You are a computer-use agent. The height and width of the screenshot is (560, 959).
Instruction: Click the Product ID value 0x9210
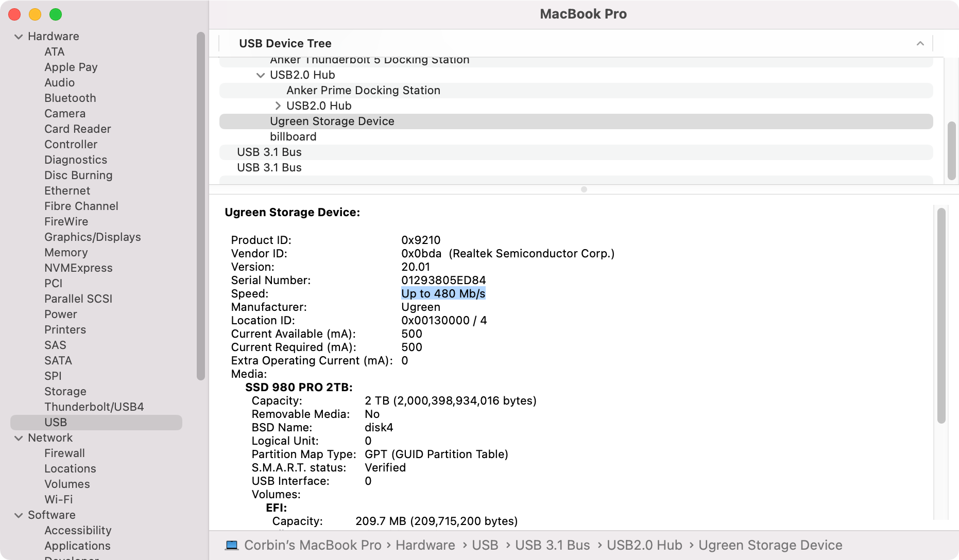[x=421, y=240]
